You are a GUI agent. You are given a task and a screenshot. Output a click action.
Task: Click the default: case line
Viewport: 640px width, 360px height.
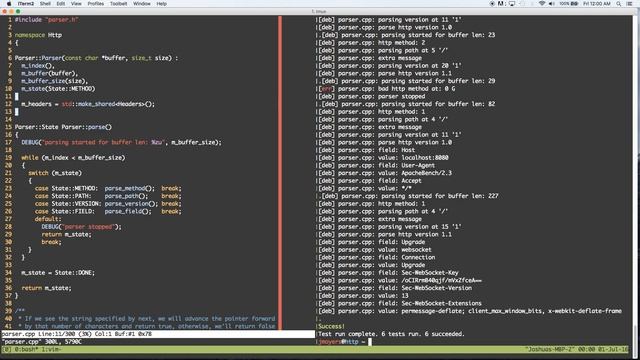[x=48, y=219]
